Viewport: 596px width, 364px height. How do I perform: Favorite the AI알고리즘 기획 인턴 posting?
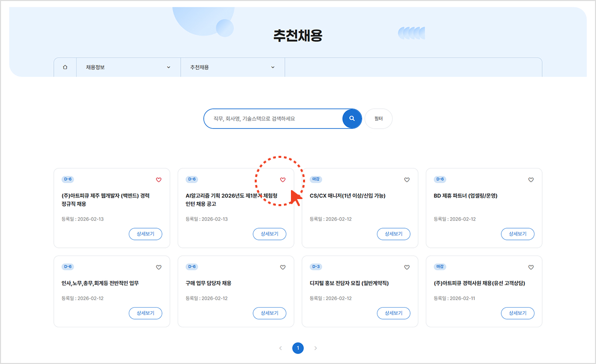pyautogui.click(x=282, y=179)
